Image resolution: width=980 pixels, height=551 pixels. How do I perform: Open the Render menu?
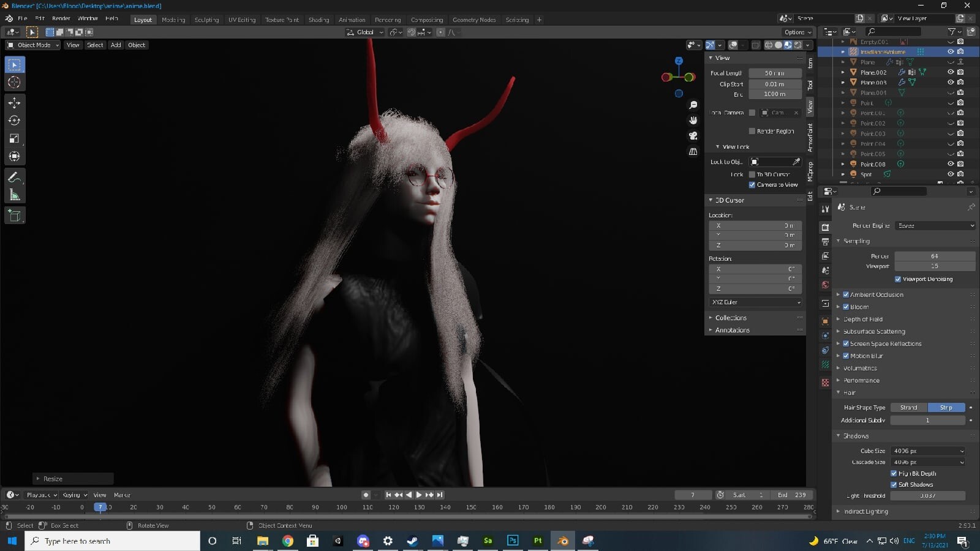coord(61,18)
